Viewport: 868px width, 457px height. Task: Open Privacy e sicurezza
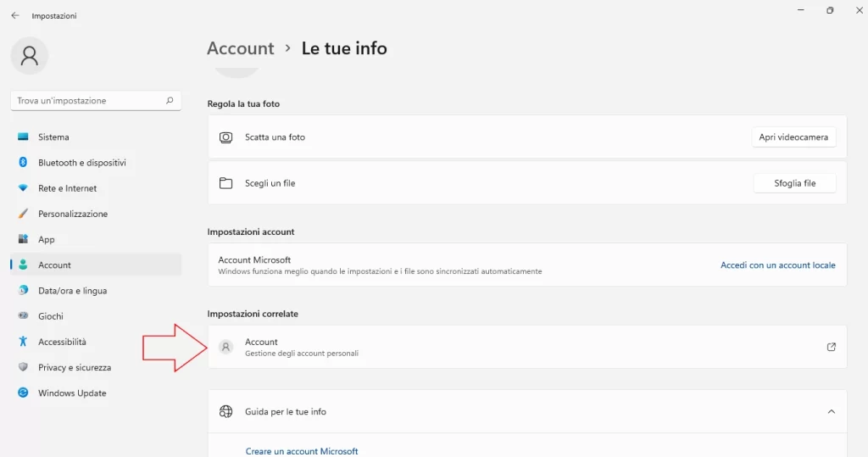(x=96, y=367)
